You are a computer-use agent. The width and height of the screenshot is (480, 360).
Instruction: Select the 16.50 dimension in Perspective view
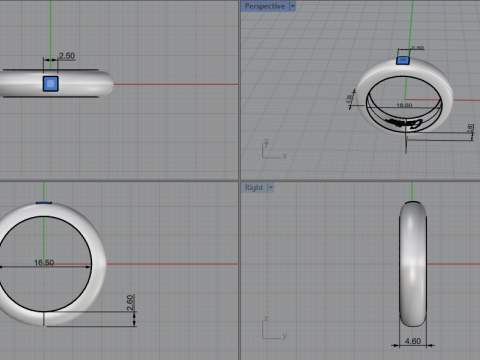pyautogui.click(x=404, y=105)
